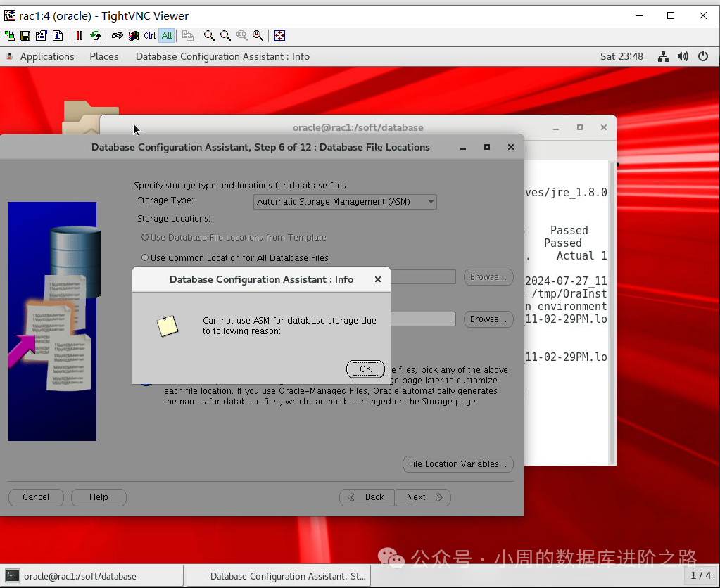The width and height of the screenshot is (720, 588).
Task: Send Ctrl+Alt+Del via the keys icon
Action: 117,36
